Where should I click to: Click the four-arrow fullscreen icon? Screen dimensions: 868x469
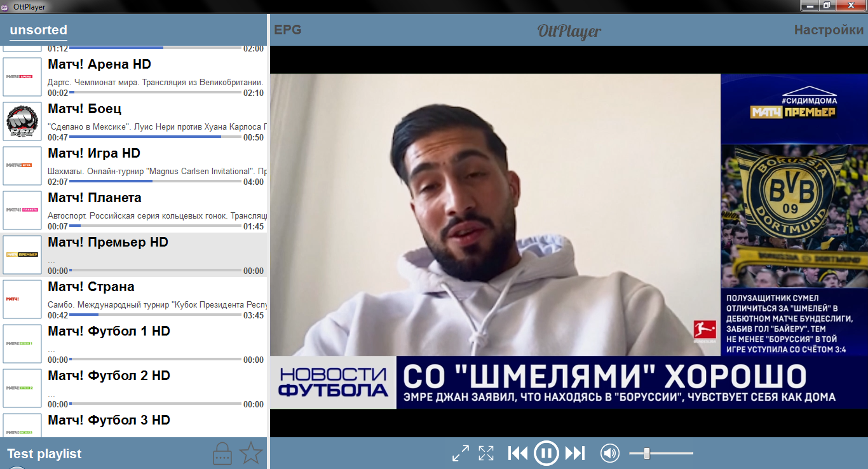(486, 453)
